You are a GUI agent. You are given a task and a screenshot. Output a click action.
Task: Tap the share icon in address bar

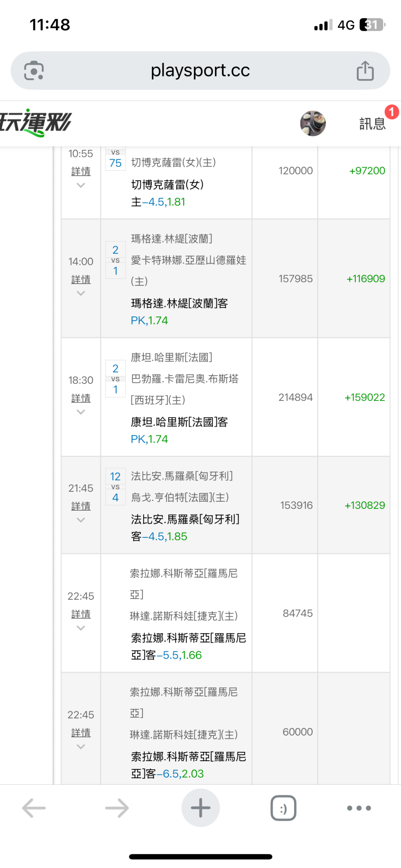(x=365, y=71)
